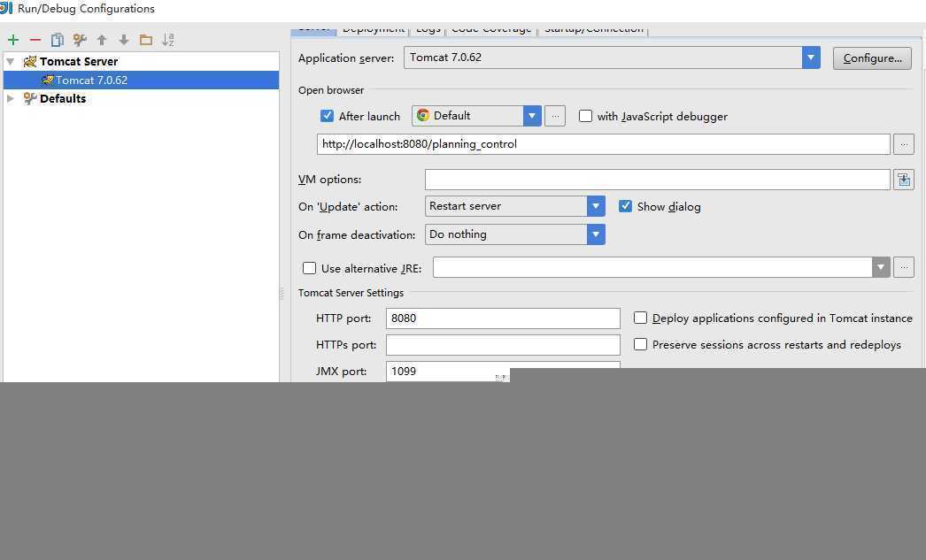Open the Default browser dropdown arrow
Screen dimensions: 926x560
point(532,116)
